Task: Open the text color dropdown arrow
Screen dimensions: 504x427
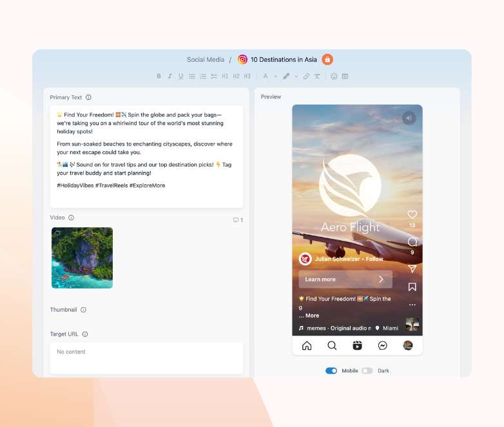Action: pos(275,77)
